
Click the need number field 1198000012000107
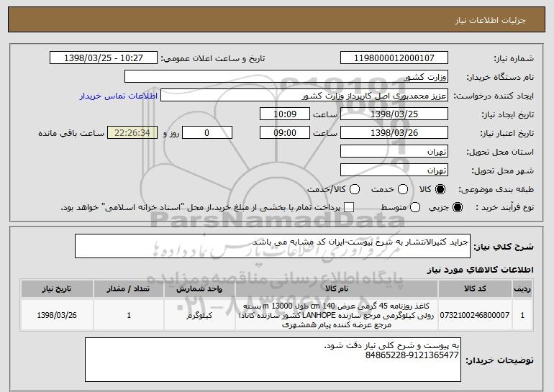394,58
